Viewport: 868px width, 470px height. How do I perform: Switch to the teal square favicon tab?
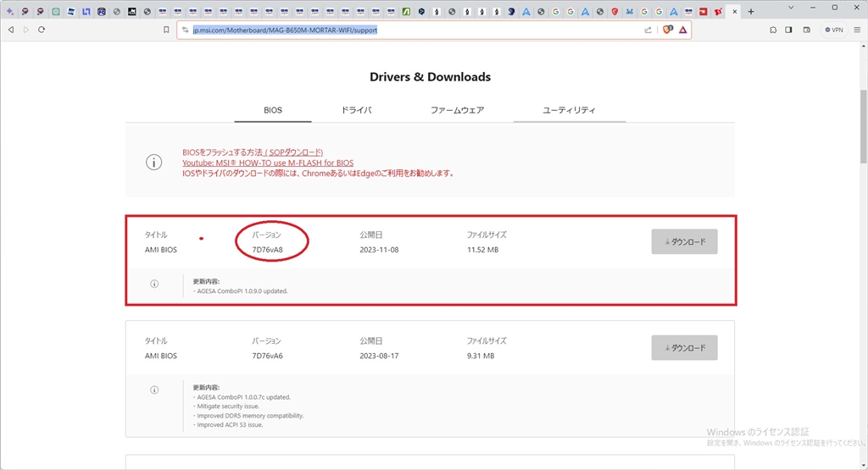tap(56, 11)
